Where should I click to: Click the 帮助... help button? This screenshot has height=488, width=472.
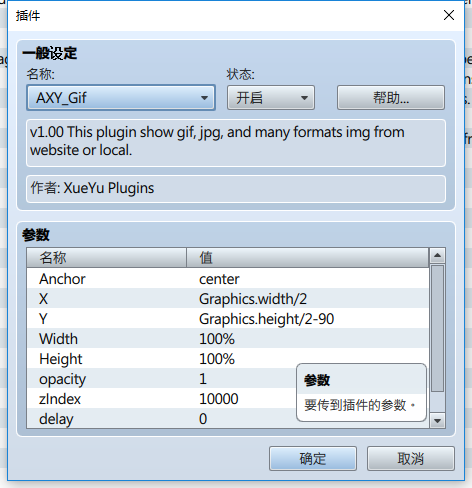pos(391,98)
